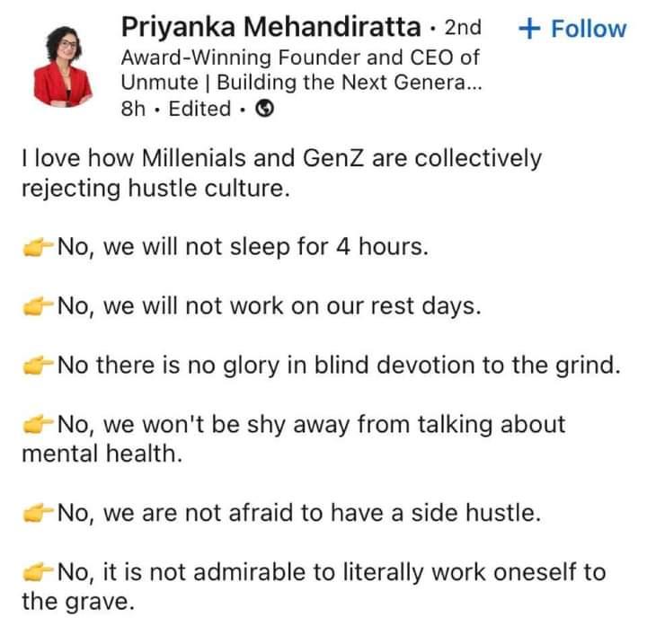Viewport: 647px width, 644px height.
Task: Click the pointing hand emoji beside grave line
Action: tap(38, 572)
